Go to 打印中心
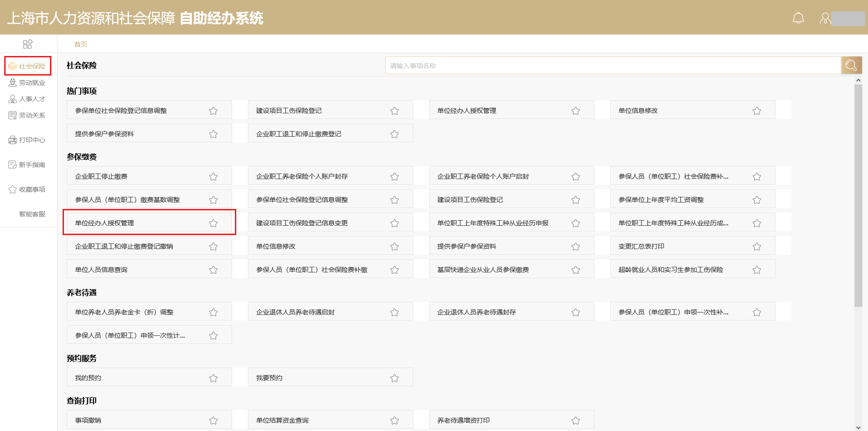Screen dimensions: 868x431 click(x=28, y=140)
